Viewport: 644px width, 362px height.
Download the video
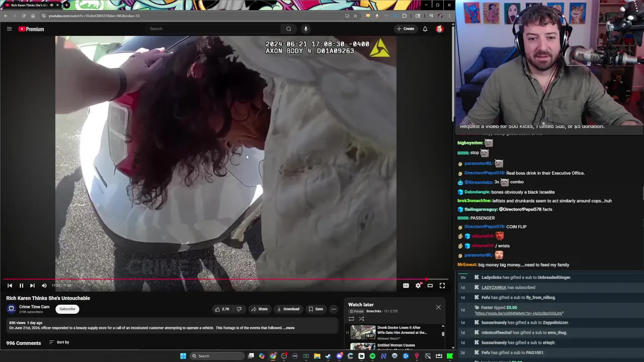[288, 309]
